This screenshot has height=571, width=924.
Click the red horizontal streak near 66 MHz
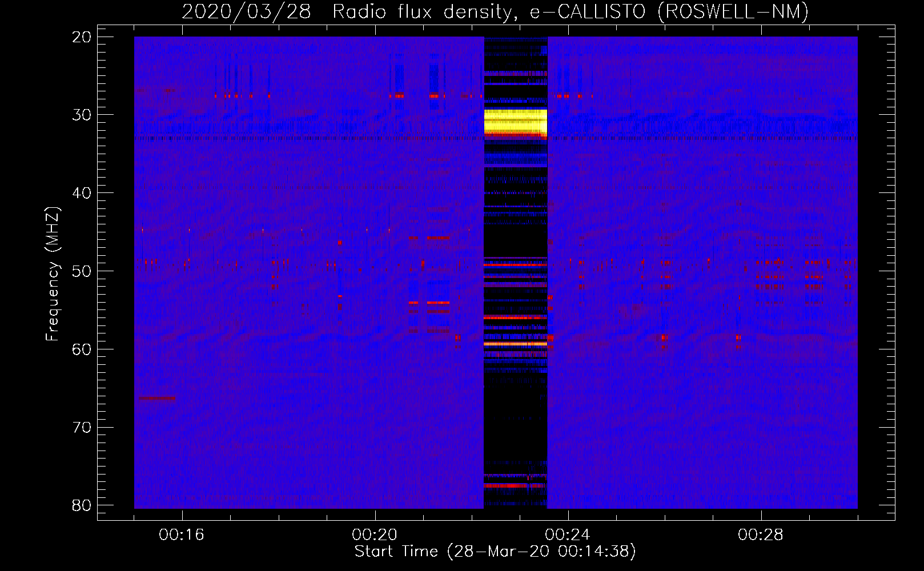(158, 398)
